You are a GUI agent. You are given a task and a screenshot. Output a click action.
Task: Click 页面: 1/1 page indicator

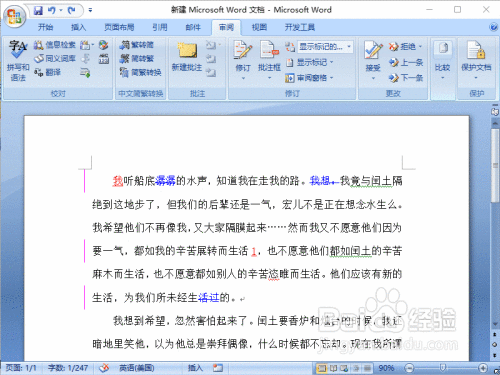(21, 368)
